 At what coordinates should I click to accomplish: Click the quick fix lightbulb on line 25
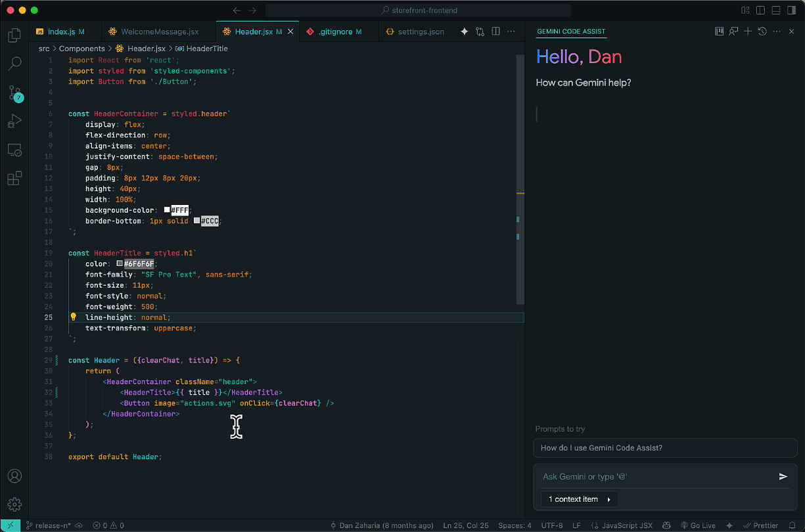(x=73, y=317)
